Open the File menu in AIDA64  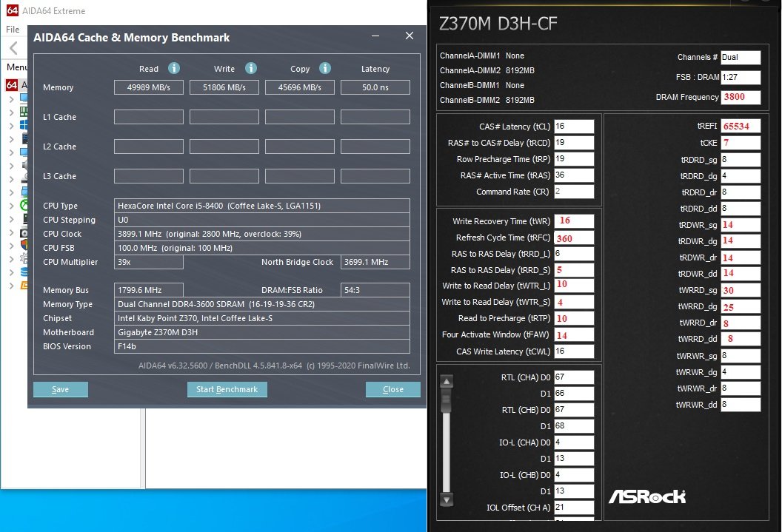13,30
